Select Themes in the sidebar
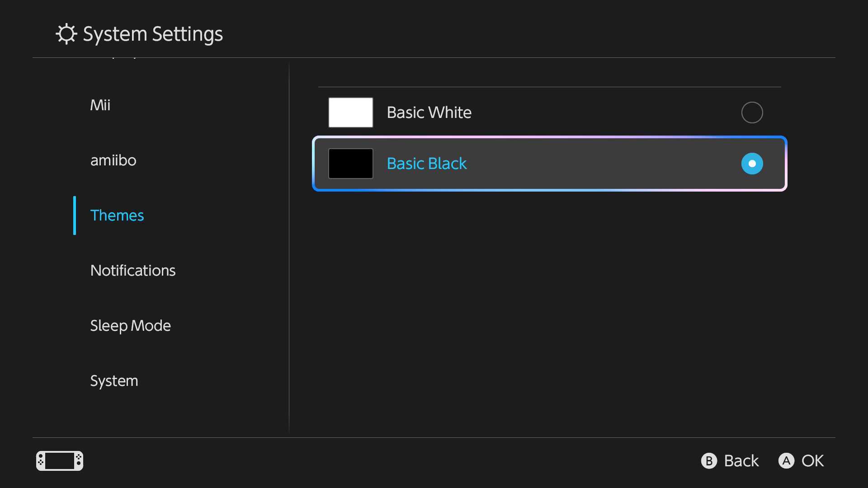 117,216
